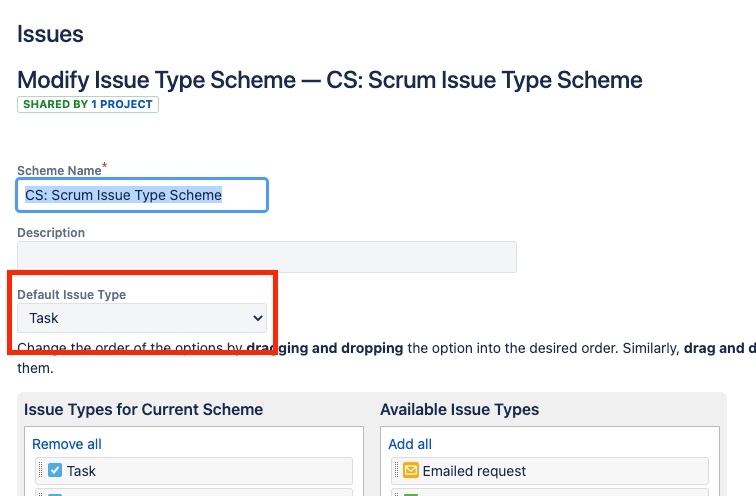Select the Task row in the current scheme
Viewport: 756px width, 496px height.
[x=194, y=471]
